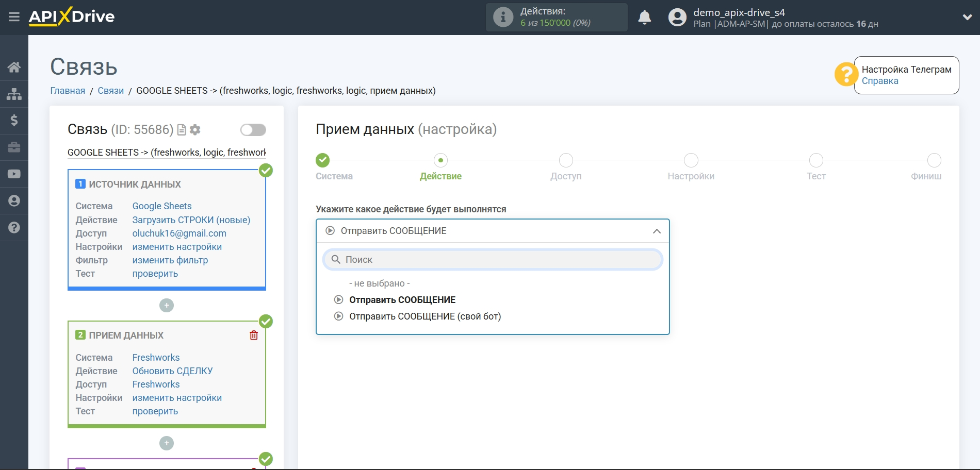Add a step below ИСТОЧНИК ДАННЫХ block
The height and width of the screenshot is (470, 980).
tap(167, 306)
